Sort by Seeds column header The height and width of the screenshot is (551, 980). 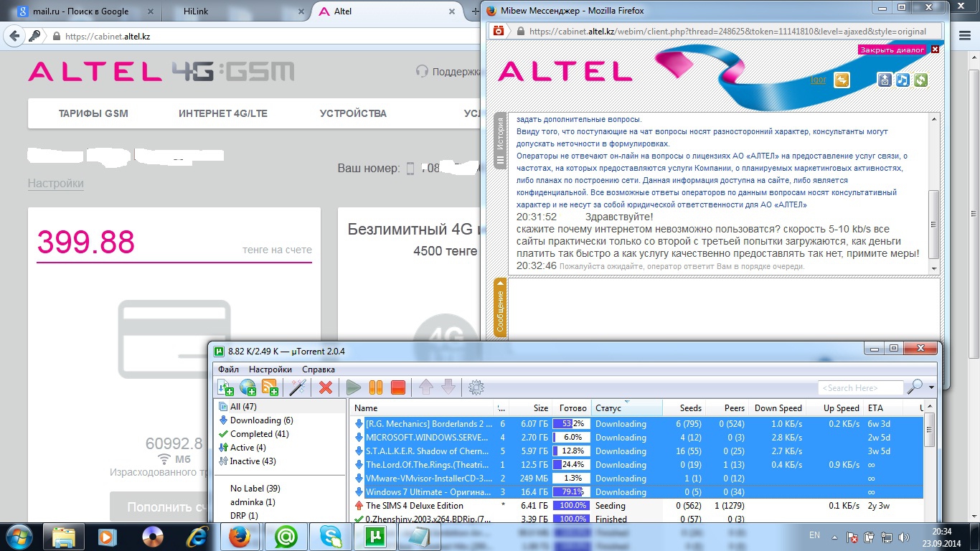click(x=684, y=408)
